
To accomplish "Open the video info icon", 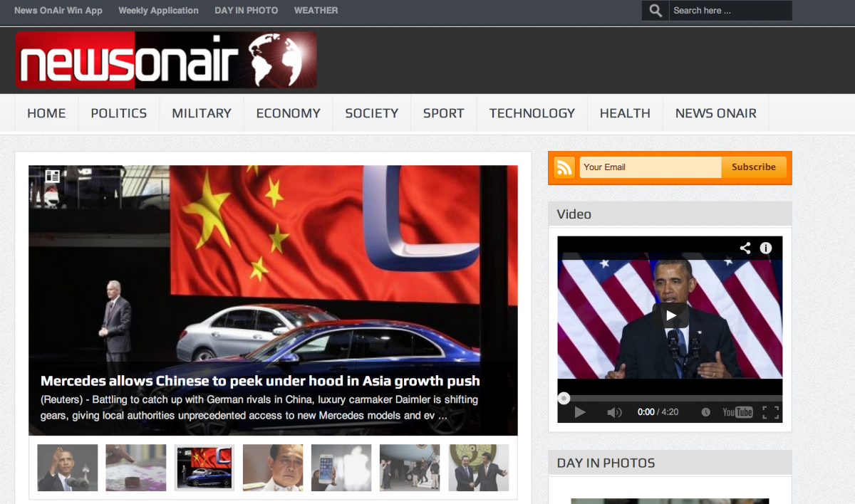I will tap(766, 248).
